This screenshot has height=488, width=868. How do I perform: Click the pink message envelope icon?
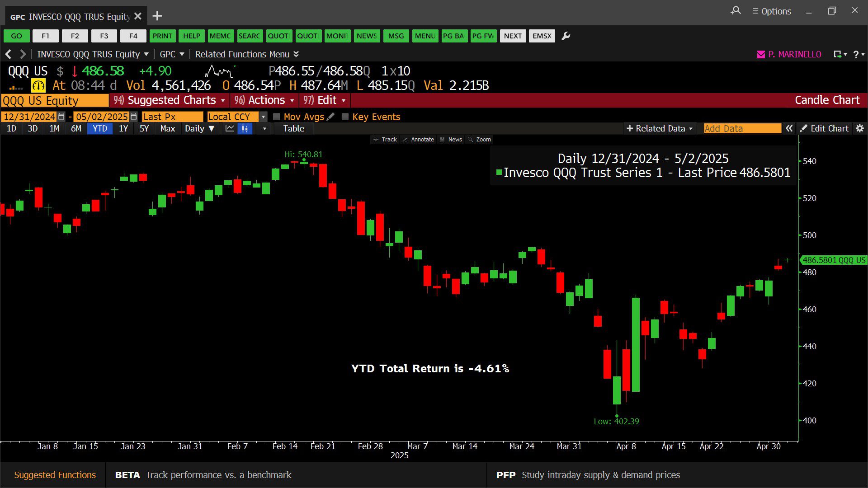[x=761, y=55]
